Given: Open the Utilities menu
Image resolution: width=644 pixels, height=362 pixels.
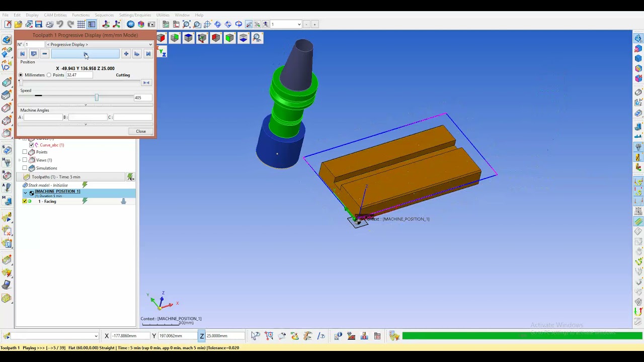Looking at the screenshot, I should (163, 15).
